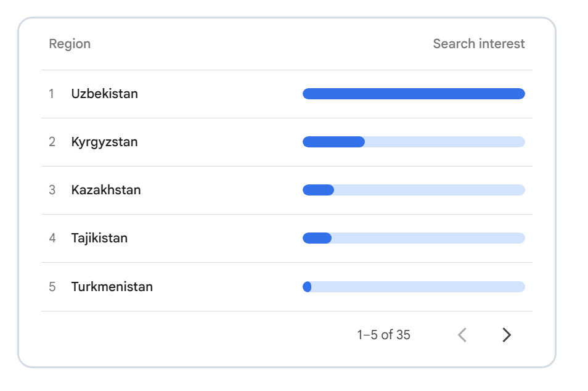Click rank number 5 beside Turkmenistan
588x391 pixels.
coord(52,287)
